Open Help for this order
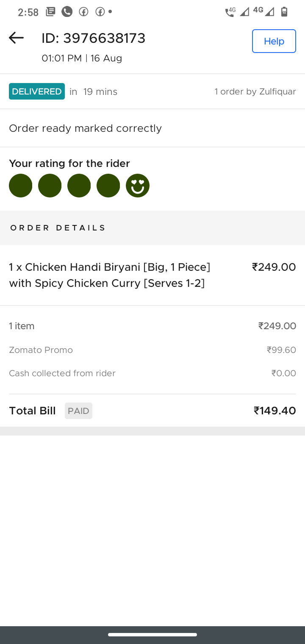305x644 pixels. 274,41
